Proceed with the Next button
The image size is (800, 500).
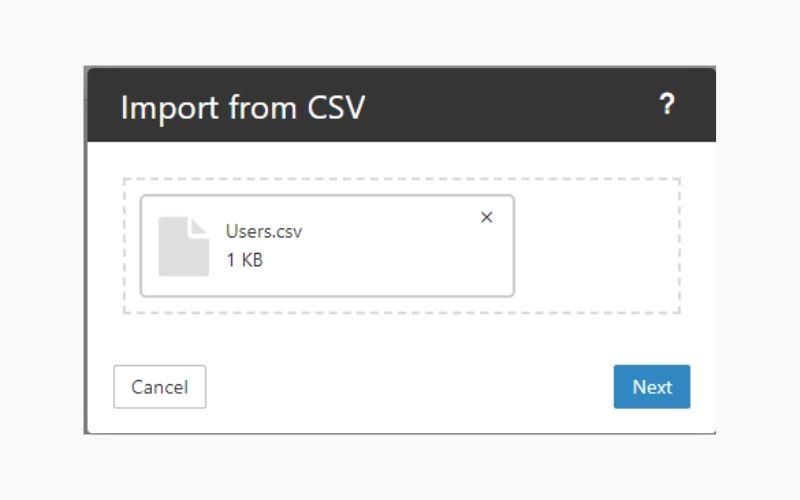click(x=652, y=387)
